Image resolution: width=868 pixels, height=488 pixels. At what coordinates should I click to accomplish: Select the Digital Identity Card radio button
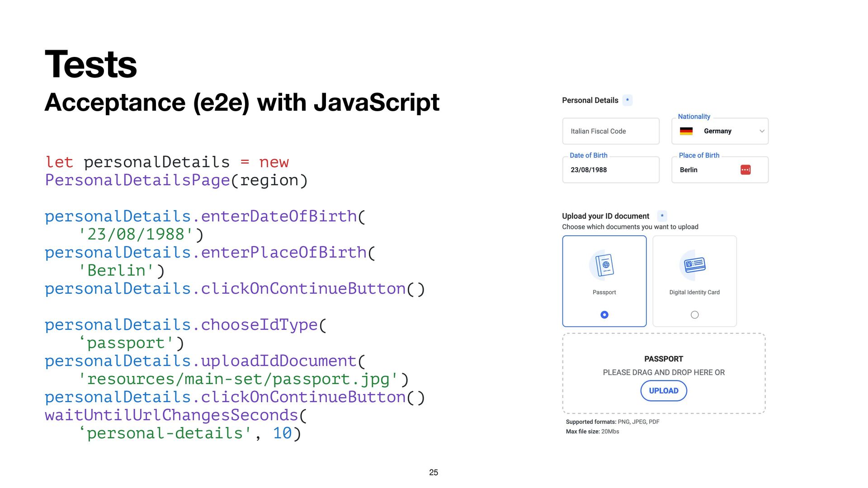point(695,315)
